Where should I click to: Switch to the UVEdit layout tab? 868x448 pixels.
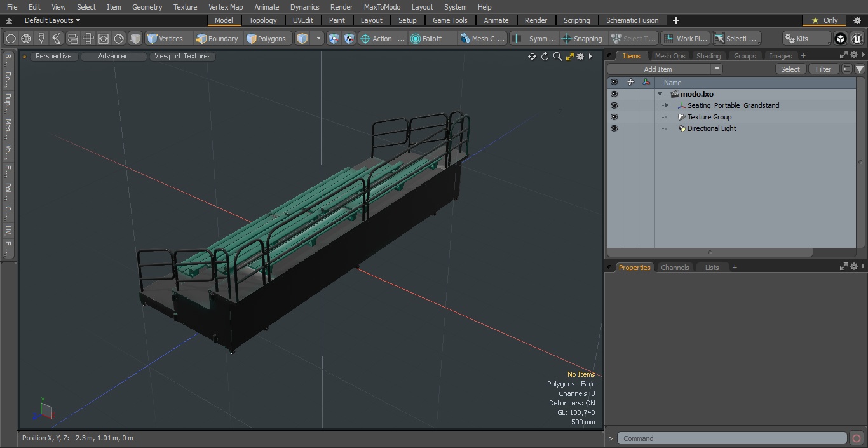[x=303, y=20]
